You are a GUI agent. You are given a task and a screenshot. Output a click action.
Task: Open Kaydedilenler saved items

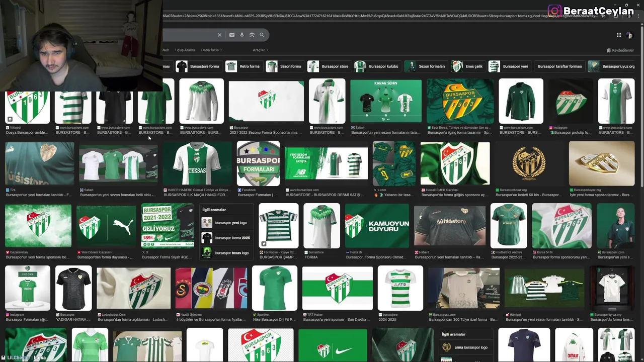pyautogui.click(x=620, y=50)
